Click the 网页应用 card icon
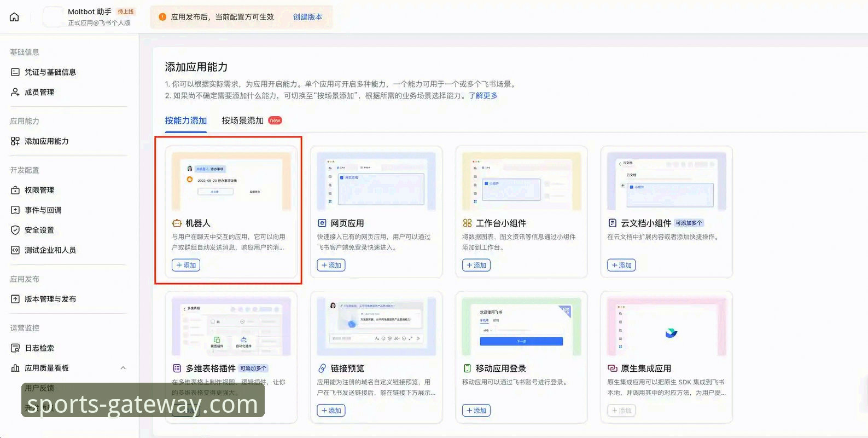The height and width of the screenshot is (438, 868). tap(322, 223)
